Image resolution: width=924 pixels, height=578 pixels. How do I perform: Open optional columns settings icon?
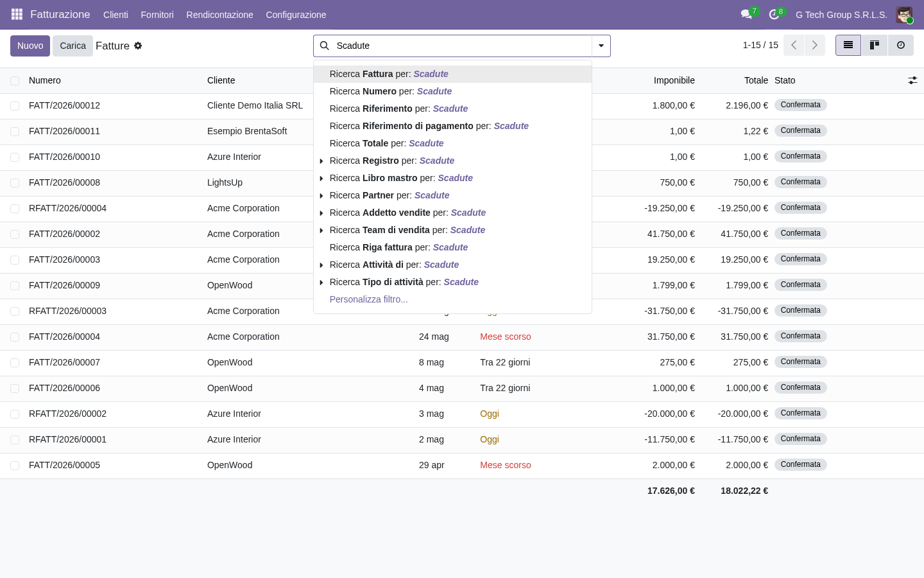pos(912,80)
